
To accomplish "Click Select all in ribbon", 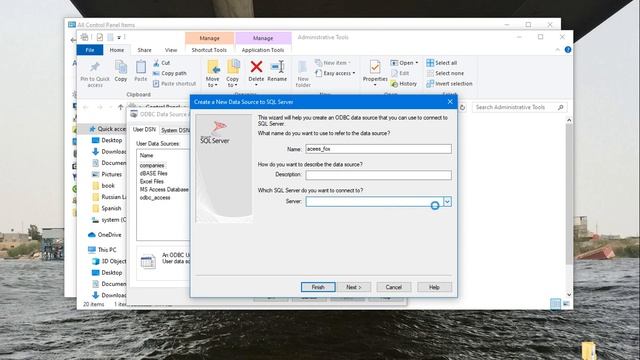I will pos(442,63).
